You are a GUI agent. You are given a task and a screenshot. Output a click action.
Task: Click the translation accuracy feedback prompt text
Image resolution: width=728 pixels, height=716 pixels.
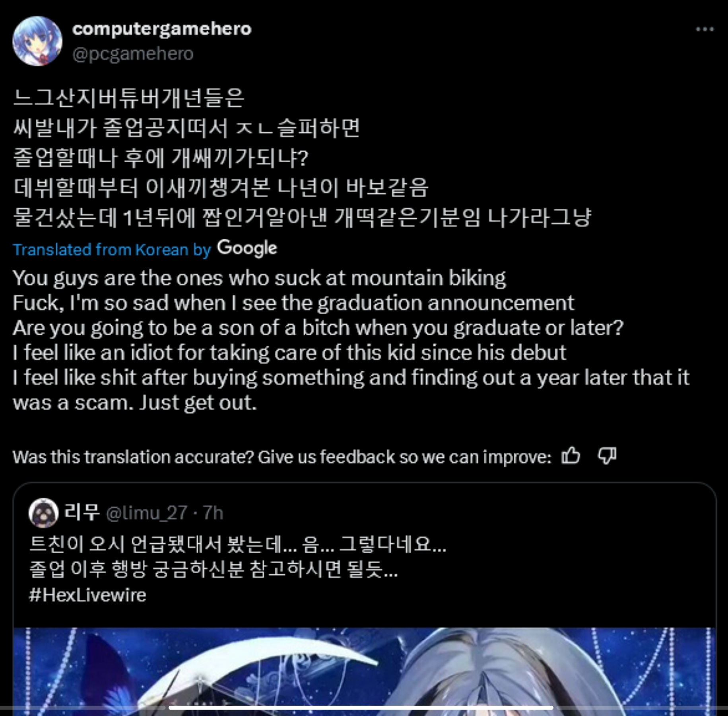pyautogui.click(x=282, y=457)
